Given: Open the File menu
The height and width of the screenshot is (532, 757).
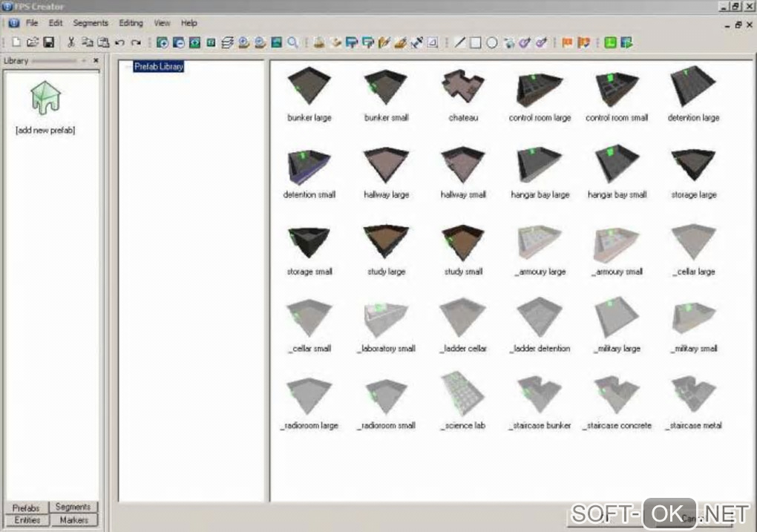Looking at the screenshot, I should point(32,23).
